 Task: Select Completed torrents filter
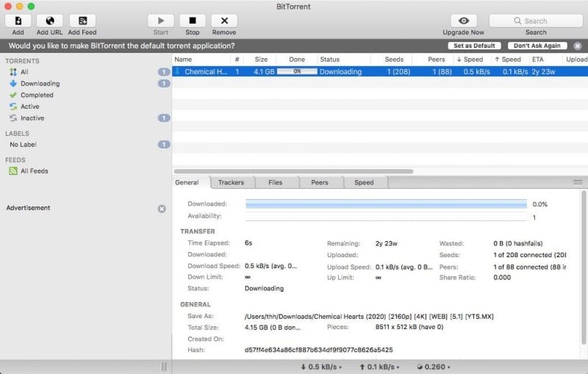[37, 95]
